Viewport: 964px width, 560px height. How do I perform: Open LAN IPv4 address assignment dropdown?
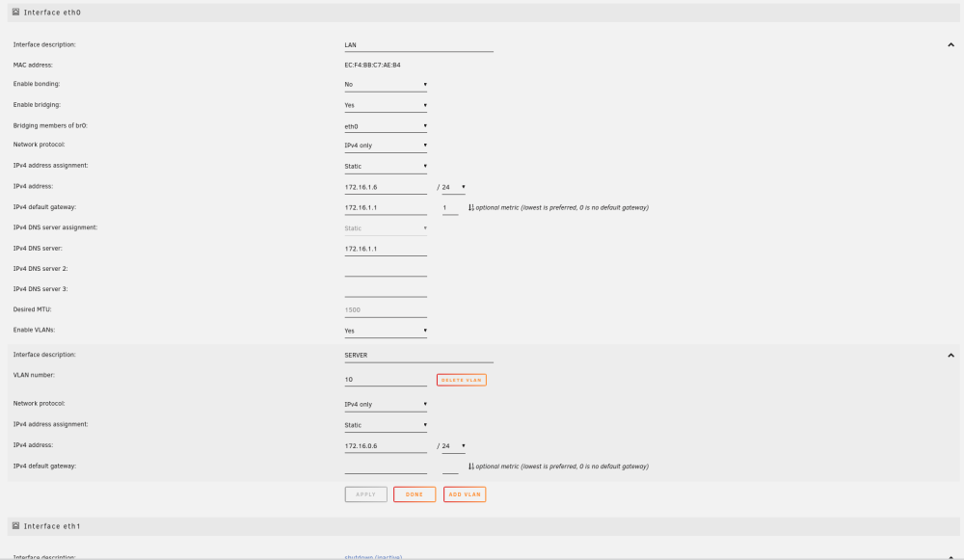(x=386, y=167)
